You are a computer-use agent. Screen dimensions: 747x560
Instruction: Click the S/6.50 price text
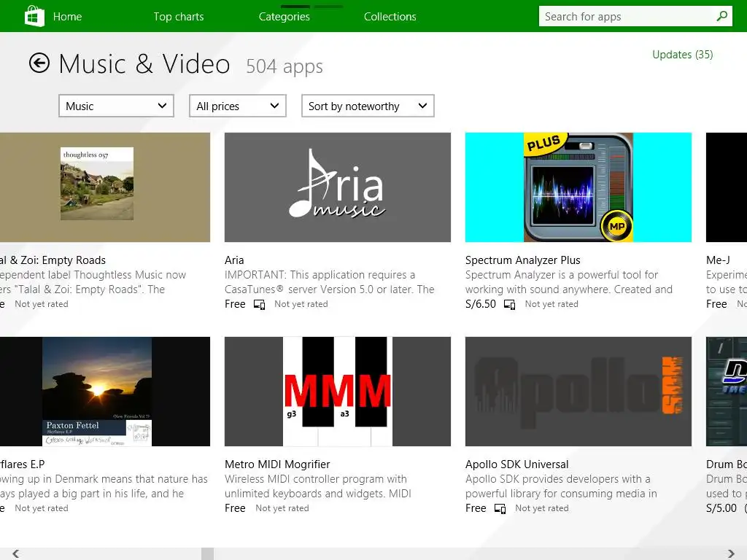tap(481, 304)
